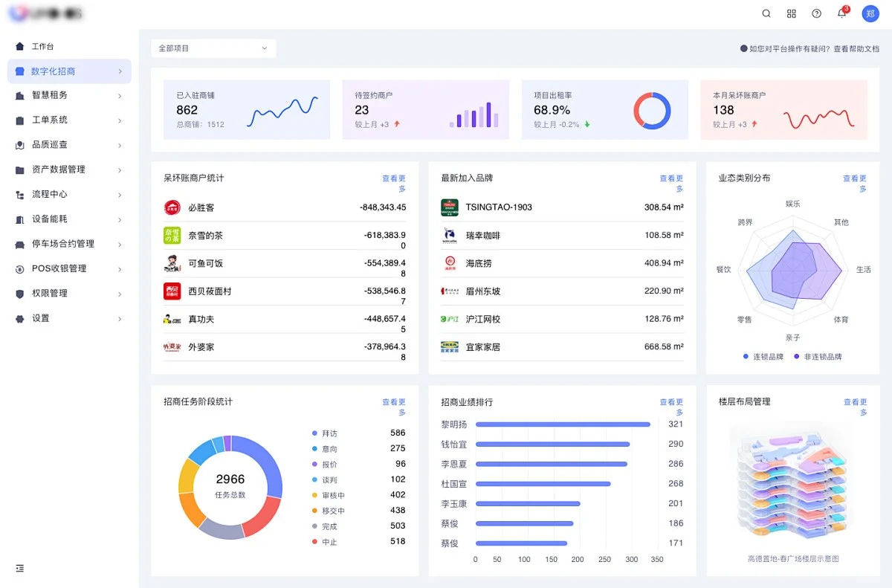Screen dimensions: 892x588
Task: Expand 流程中心 chevron
Action: pyautogui.click(x=120, y=195)
